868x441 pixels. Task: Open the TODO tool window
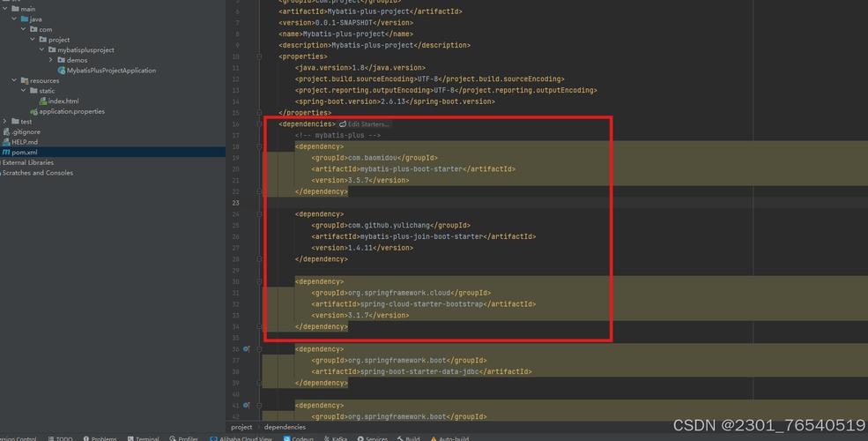[x=60, y=438]
